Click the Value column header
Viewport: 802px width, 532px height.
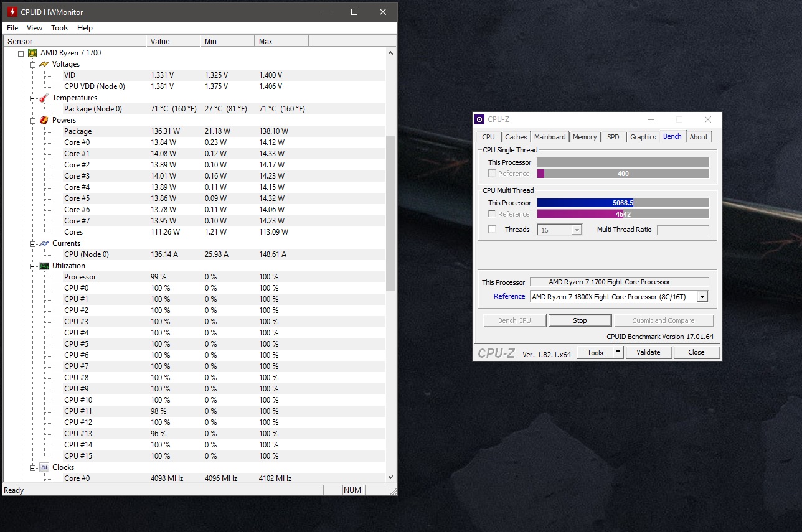(174, 41)
